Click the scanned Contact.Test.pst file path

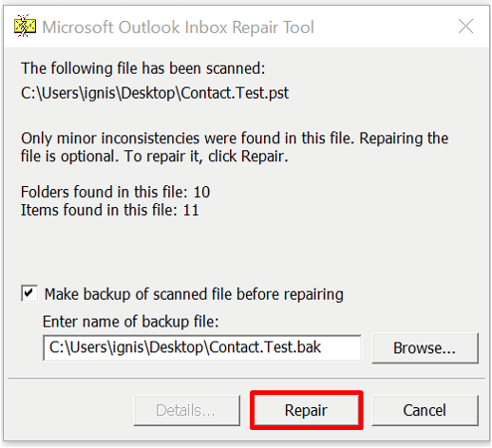154,93
